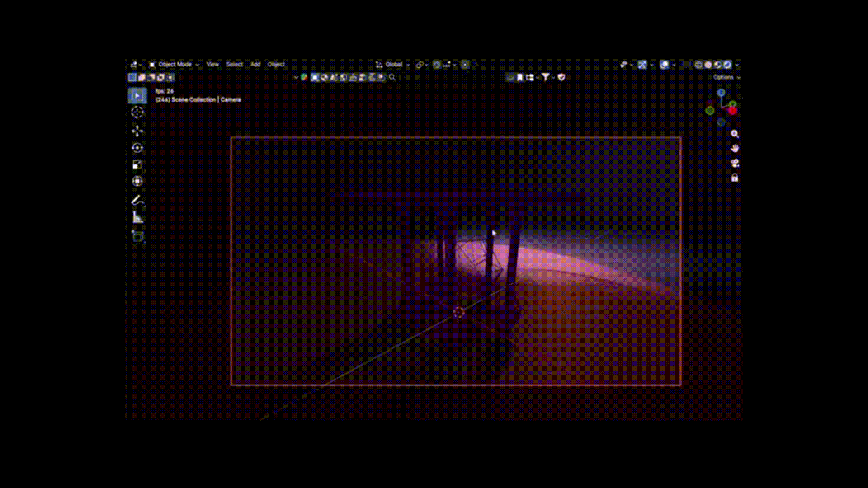Select the Annotate pencil tool
Viewport: 868px width, 488px height.
point(137,200)
